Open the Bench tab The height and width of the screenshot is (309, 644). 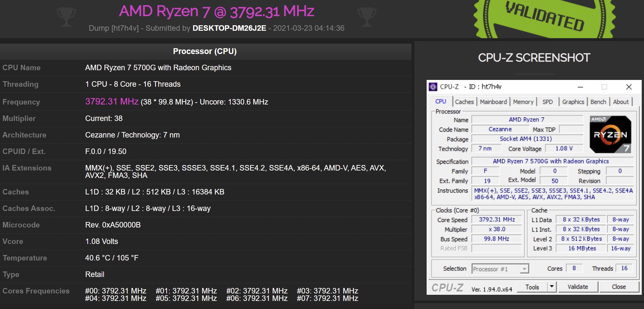click(x=598, y=102)
